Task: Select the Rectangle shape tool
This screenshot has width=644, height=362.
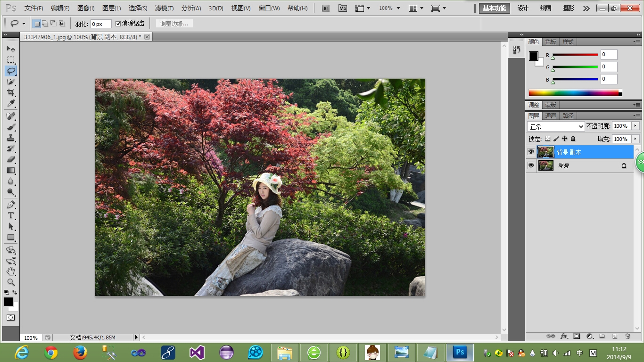Action: [x=11, y=237]
